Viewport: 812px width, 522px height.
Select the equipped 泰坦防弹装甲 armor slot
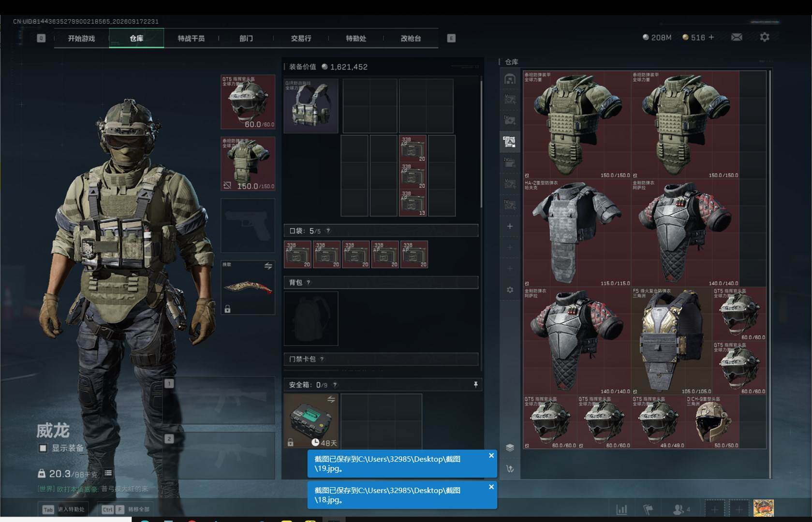(x=248, y=164)
